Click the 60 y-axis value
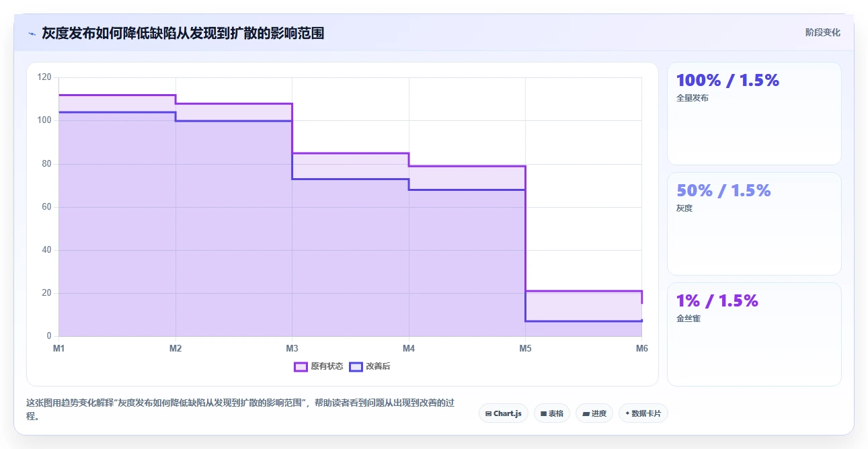Screen dimensions: 868x449 tap(46, 206)
